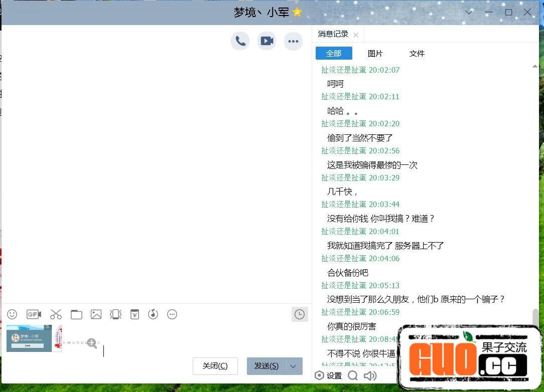
Task: Open the red packet yuan icon
Action: (134, 314)
